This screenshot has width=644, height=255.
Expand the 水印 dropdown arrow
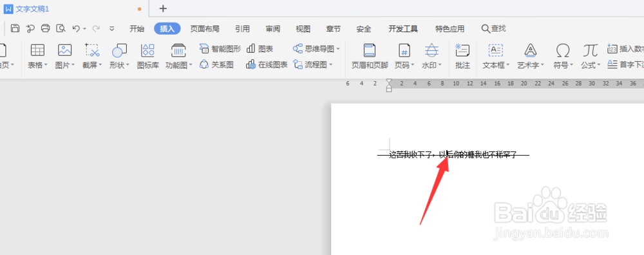point(439,65)
